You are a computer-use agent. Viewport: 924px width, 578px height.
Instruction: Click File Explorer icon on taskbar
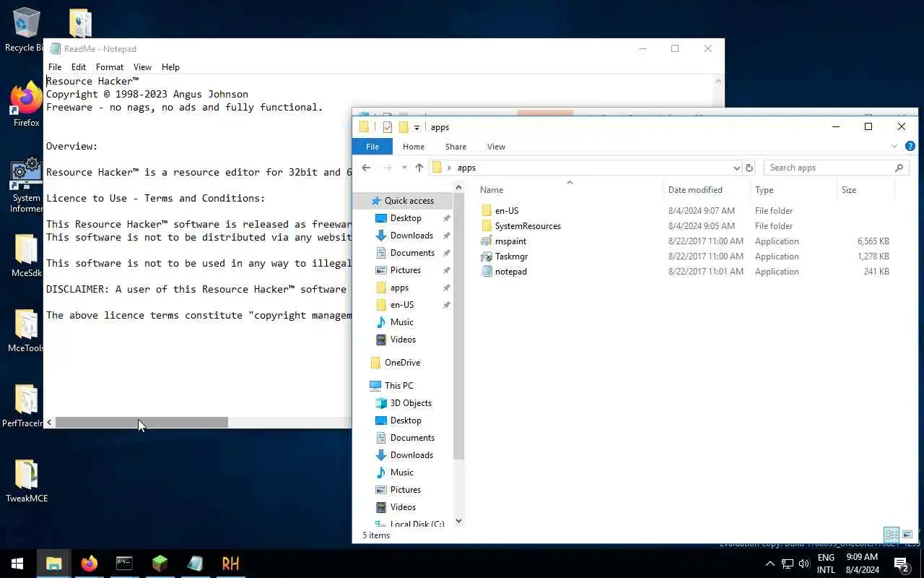(x=53, y=564)
